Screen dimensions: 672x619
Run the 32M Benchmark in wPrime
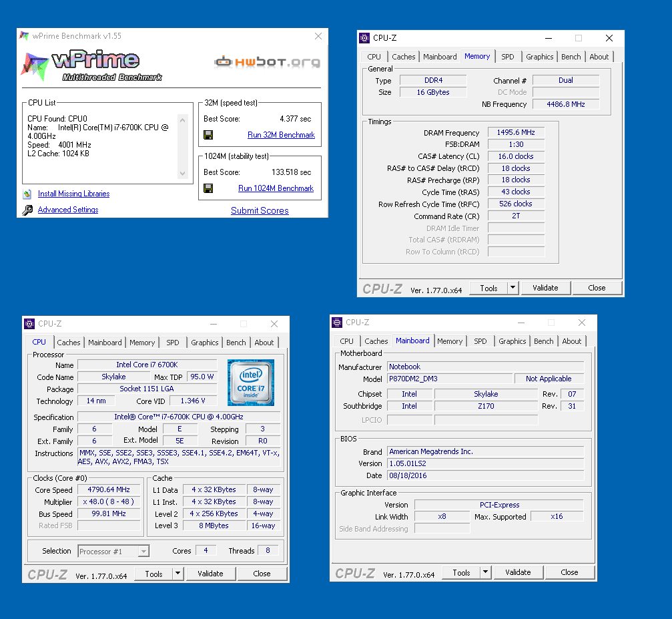(281, 135)
